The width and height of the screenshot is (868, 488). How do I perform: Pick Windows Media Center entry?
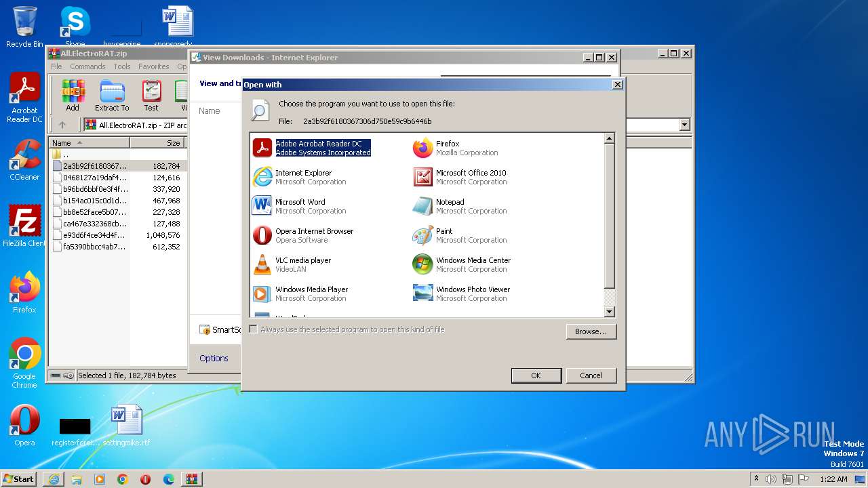[462, 264]
